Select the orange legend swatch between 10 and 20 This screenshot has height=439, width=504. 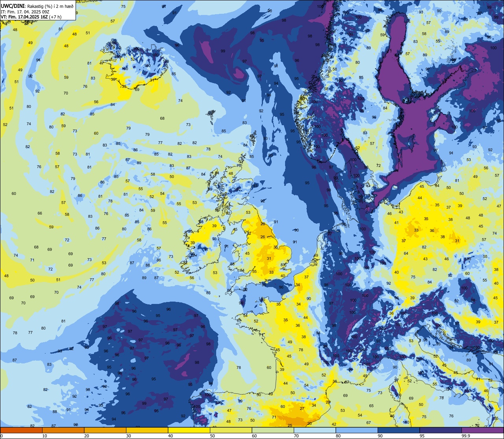pyautogui.click(x=63, y=430)
